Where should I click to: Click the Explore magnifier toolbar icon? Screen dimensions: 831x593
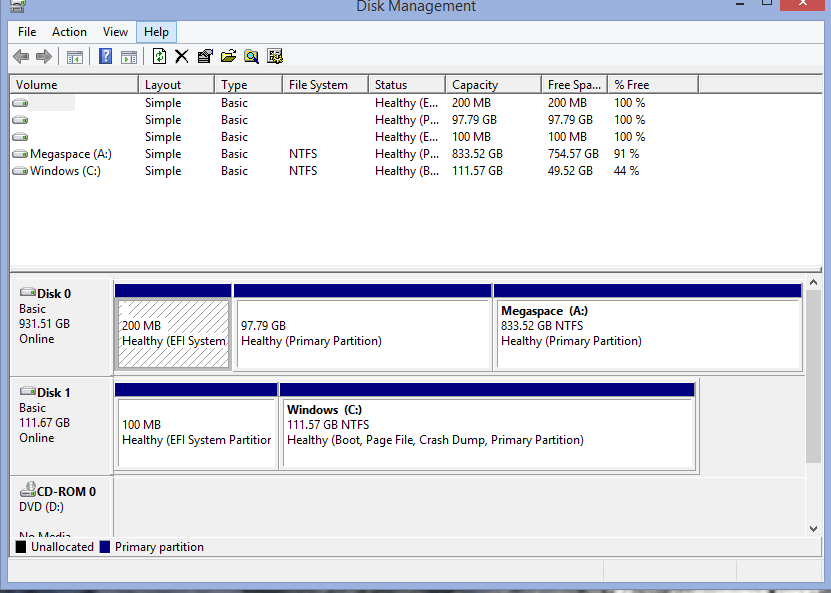pos(251,57)
